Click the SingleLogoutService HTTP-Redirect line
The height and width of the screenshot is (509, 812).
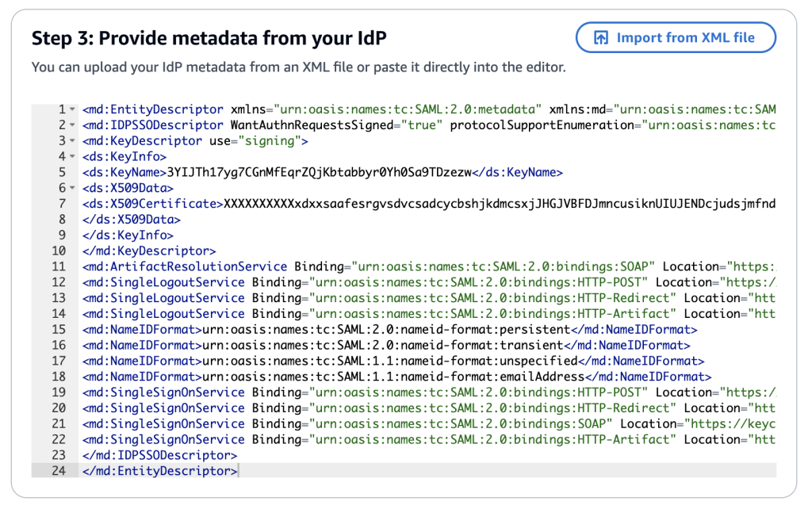click(x=429, y=298)
